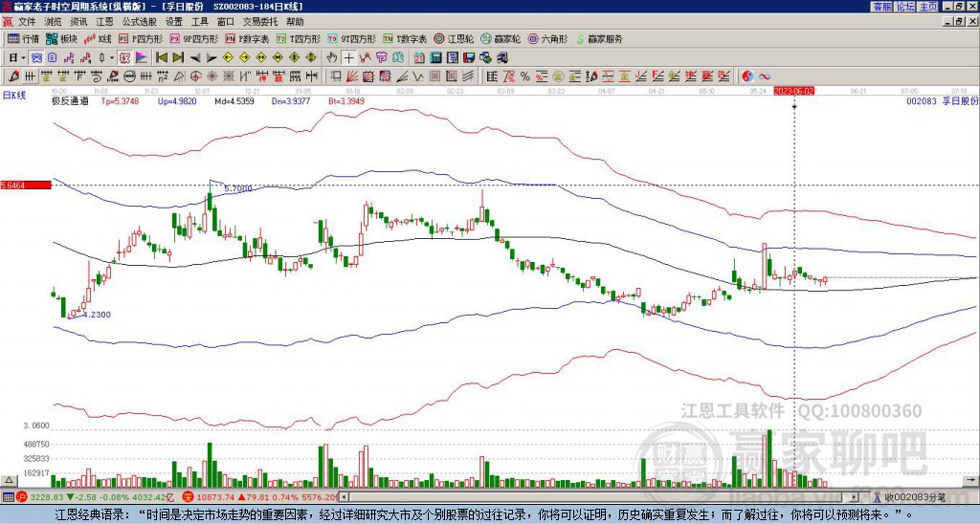Image resolution: width=980 pixels, height=524 pixels.
Task: Open the 帮助 menu
Action: (295, 22)
